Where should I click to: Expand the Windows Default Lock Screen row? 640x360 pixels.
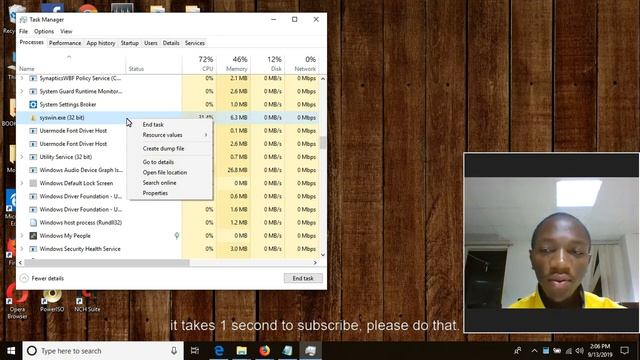click(22, 183)
